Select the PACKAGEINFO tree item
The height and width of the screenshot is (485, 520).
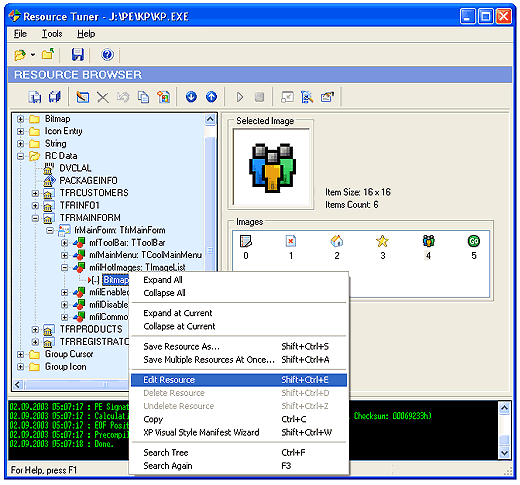coord(88,181)
